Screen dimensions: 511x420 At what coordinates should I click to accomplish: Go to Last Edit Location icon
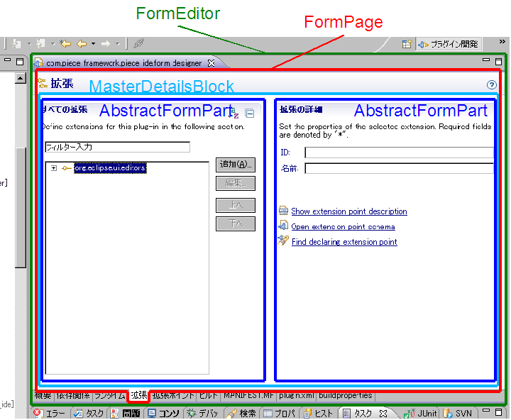(65, 43)
